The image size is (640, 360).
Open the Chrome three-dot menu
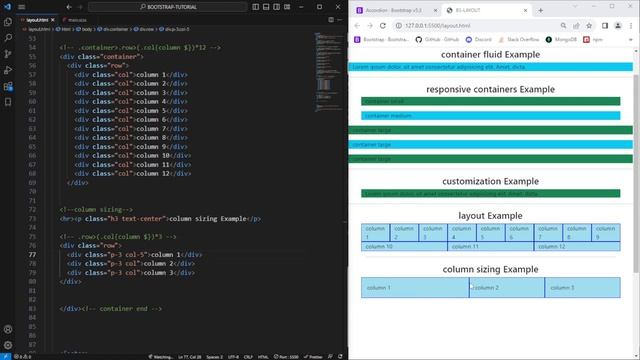tap(631, 26)
